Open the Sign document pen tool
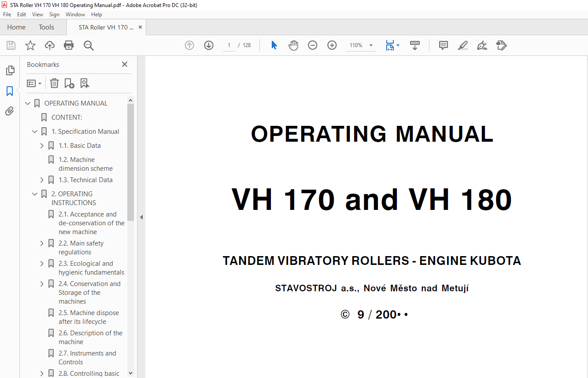Screen dimensions: 588x378 tap(482, 45)
